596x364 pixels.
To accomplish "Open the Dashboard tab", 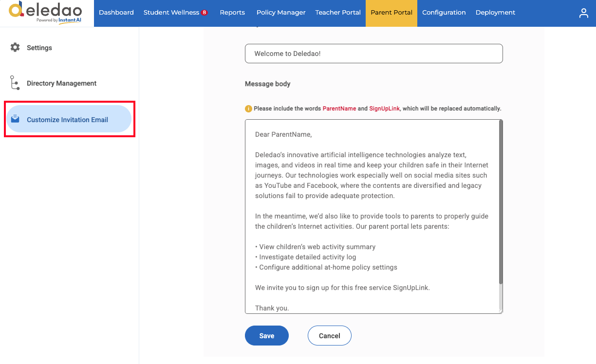I will [x=116, y=13].
